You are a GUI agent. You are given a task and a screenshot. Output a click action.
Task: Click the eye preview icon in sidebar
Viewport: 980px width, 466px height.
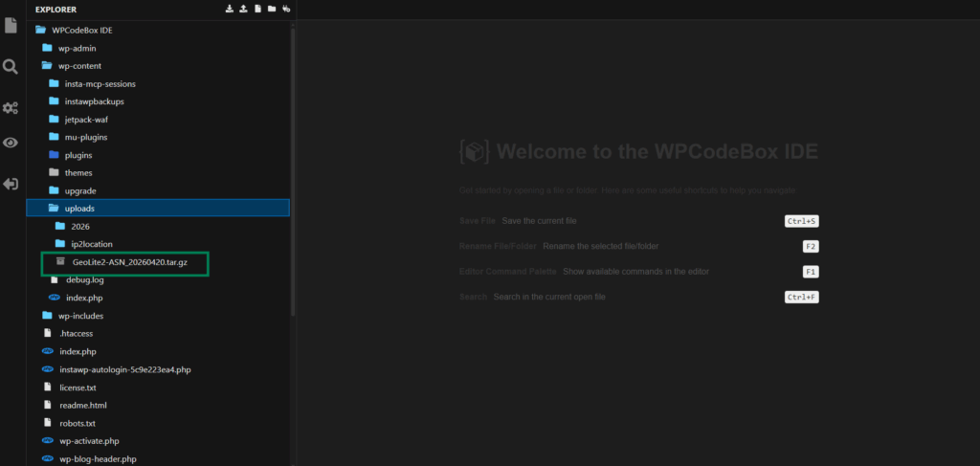[x=10, y=143]
